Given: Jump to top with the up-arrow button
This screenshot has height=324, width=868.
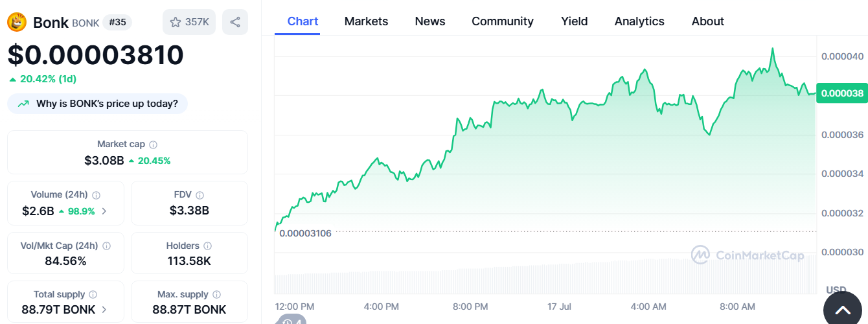Looking at the screenshot, I should coord(842,311).
